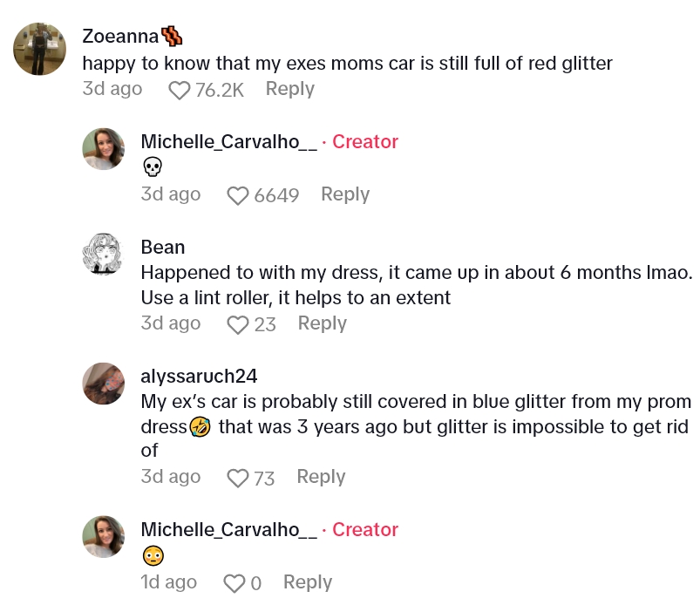Screen dimensions: 700x605
Task: Open Zoeanna's username link
Action: [120, 36]
